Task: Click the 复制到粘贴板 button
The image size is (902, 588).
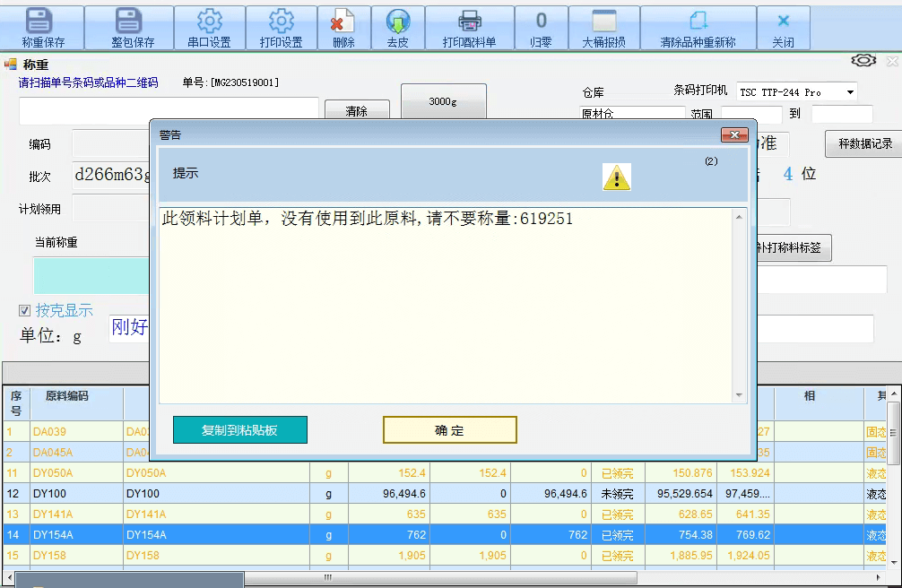Action: click(239, 430)
